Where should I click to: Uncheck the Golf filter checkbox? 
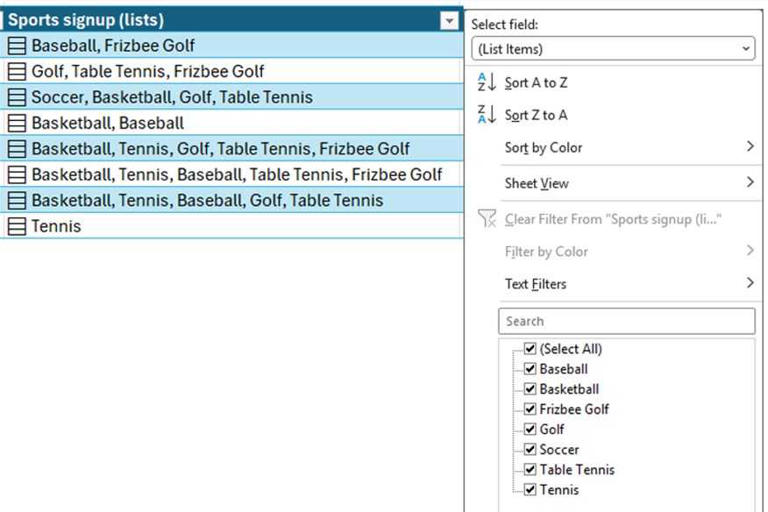529,429
